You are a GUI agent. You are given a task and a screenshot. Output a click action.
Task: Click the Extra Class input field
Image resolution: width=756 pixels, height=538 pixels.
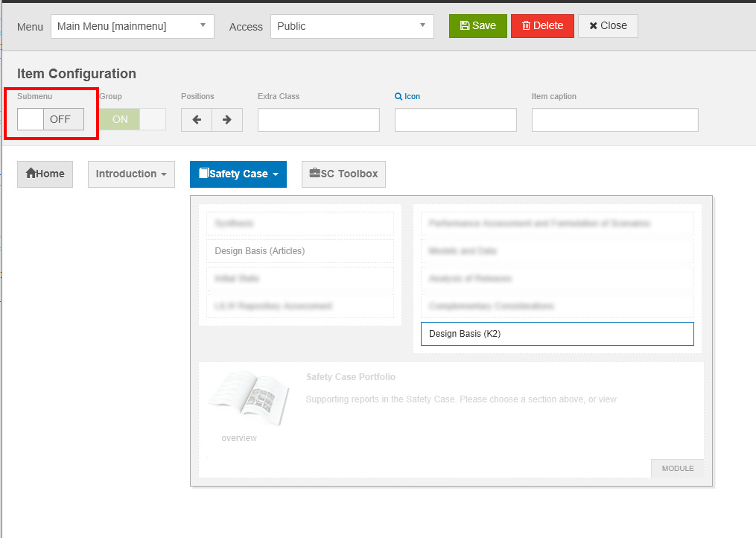coord(319,120)
